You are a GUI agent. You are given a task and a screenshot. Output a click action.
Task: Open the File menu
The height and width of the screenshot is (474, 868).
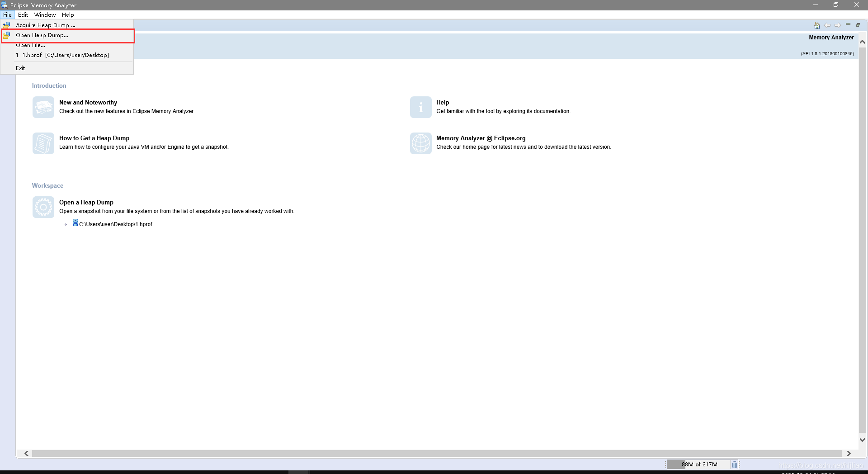tap(7, 15)
